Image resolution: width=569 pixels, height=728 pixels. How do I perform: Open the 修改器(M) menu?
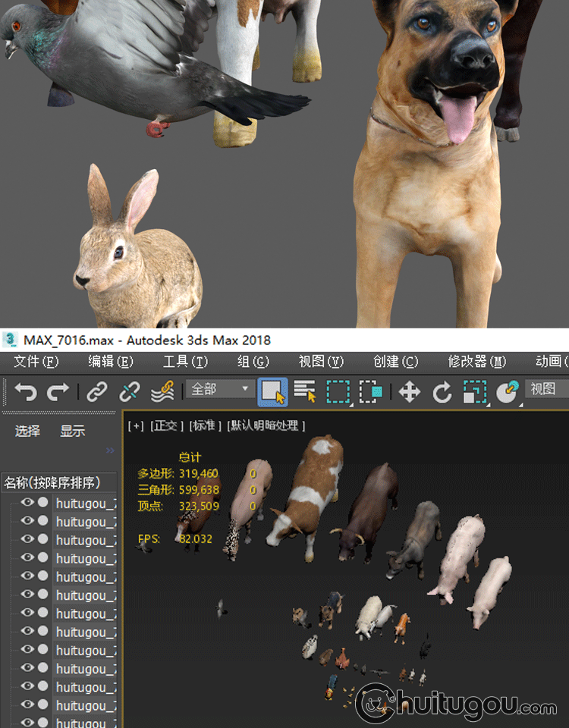coord(476,362)
